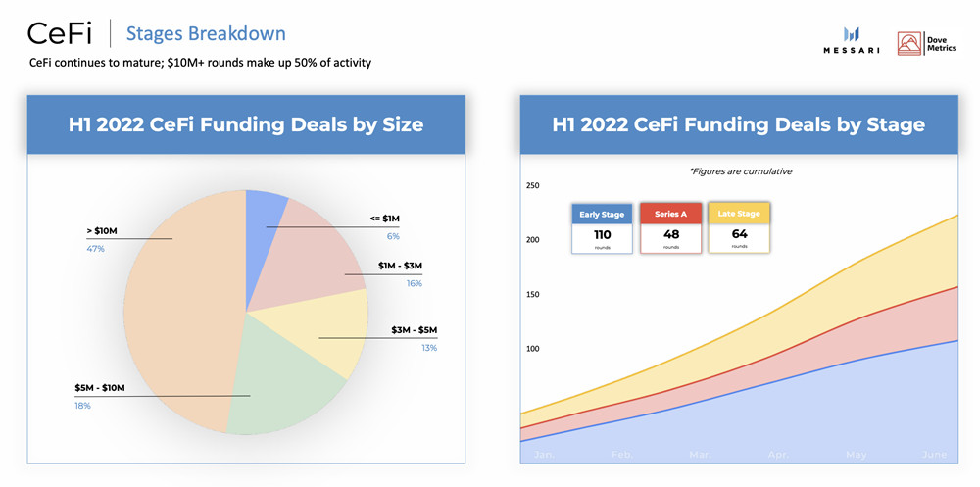Click the 'Funding Deals by Stage' header

(x=738, y=124)
